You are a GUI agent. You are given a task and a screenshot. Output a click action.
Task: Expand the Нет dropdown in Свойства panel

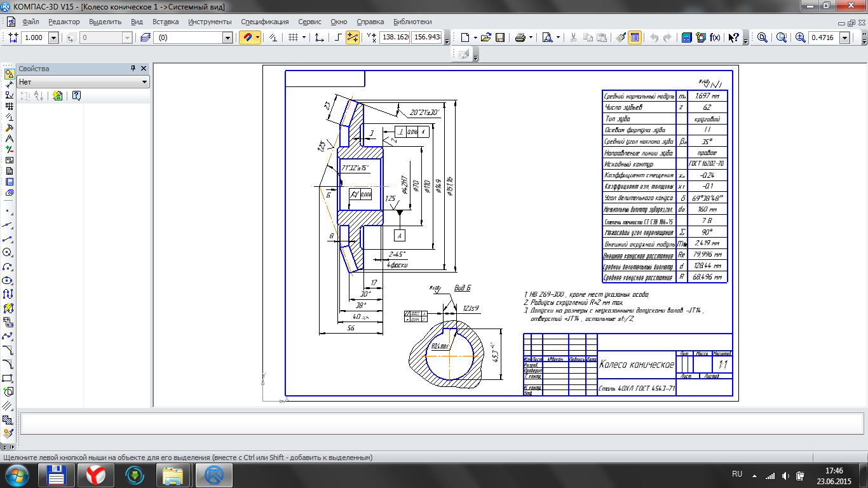(145, 82)
